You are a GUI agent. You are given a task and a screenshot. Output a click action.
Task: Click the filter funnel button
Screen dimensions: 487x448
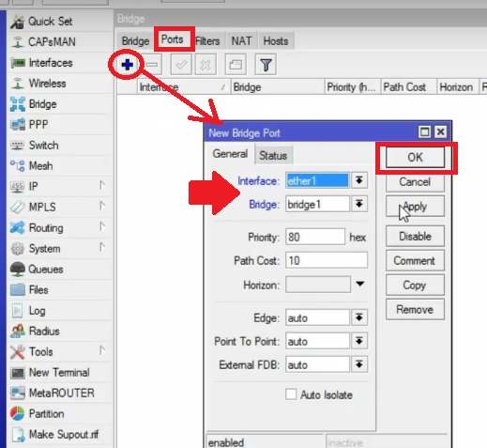266,65
